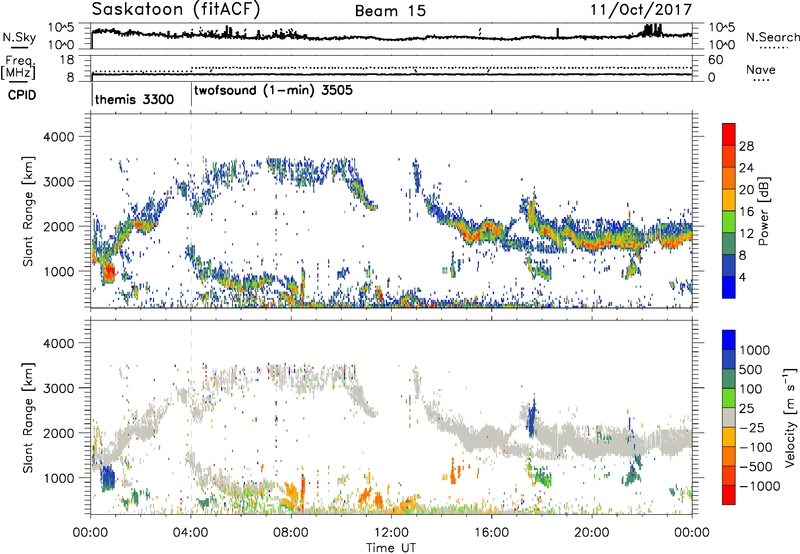
Task: Click the 'N.Sky' legend label
Action: coord(19,37)
